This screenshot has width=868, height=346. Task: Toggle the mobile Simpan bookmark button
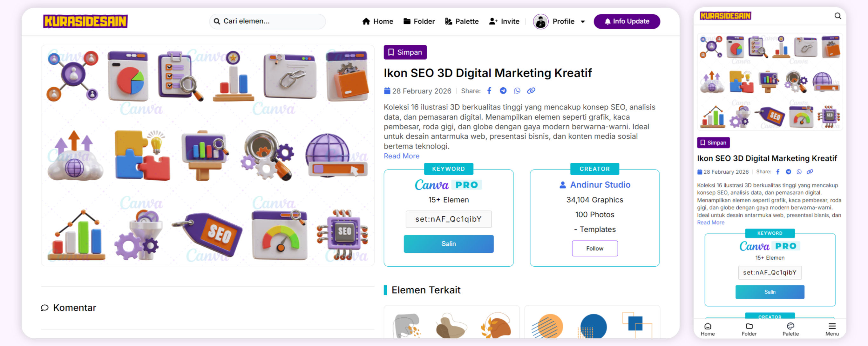713,143
